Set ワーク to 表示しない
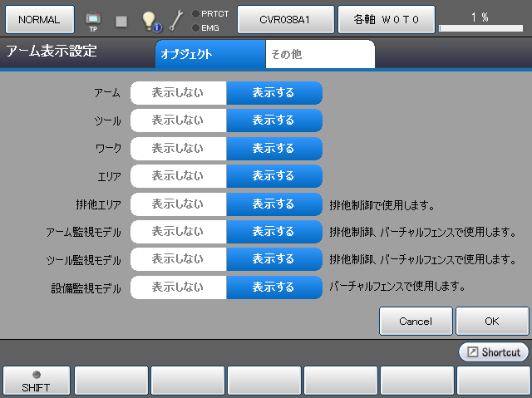This screenshot has width=532, height=398. [178, 149]
